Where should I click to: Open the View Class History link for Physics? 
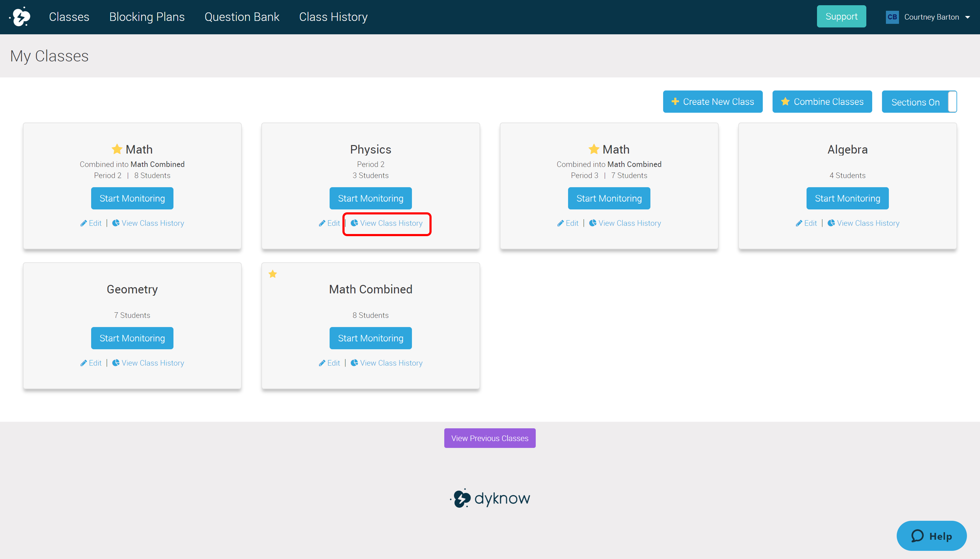(387, 223)
